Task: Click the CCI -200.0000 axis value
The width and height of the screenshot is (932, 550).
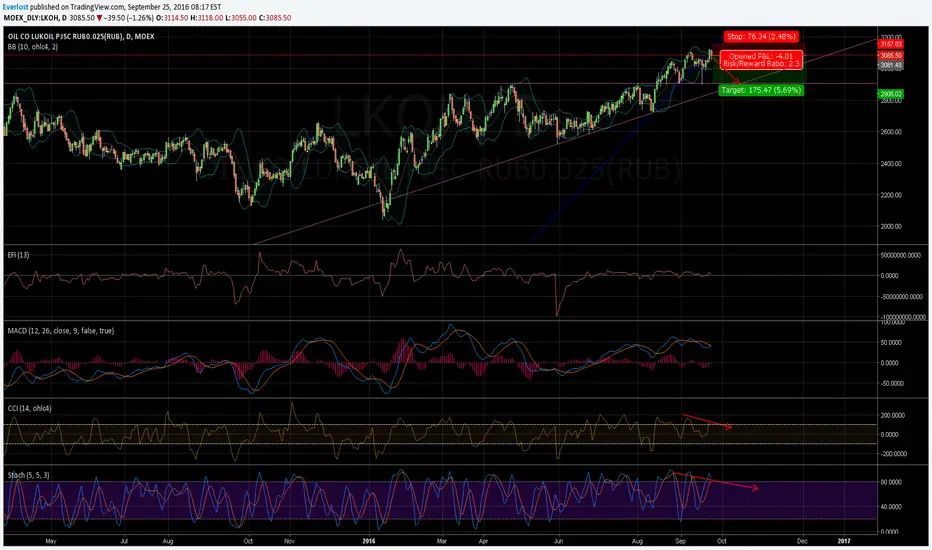Action: (893, 454)
